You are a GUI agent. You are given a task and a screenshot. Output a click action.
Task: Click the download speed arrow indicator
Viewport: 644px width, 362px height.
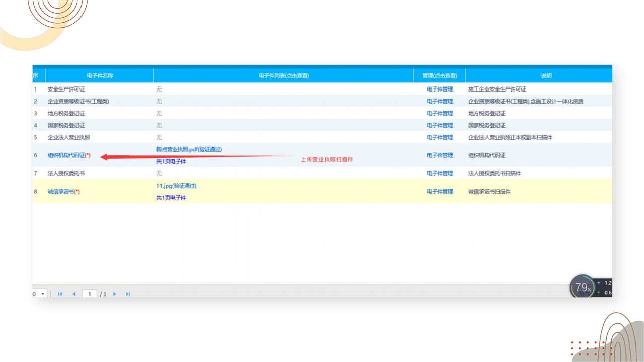coord(598,293)
